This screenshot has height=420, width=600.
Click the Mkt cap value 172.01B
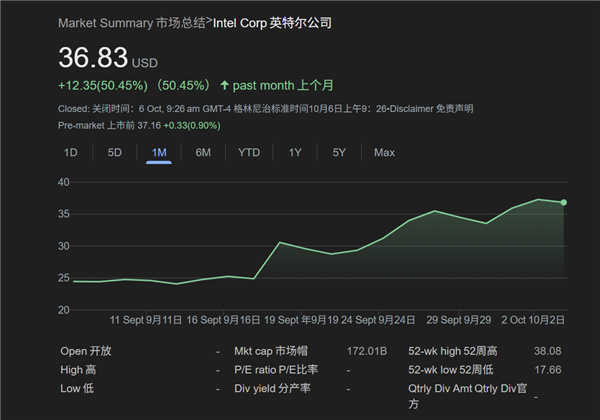tap(366, 351)
